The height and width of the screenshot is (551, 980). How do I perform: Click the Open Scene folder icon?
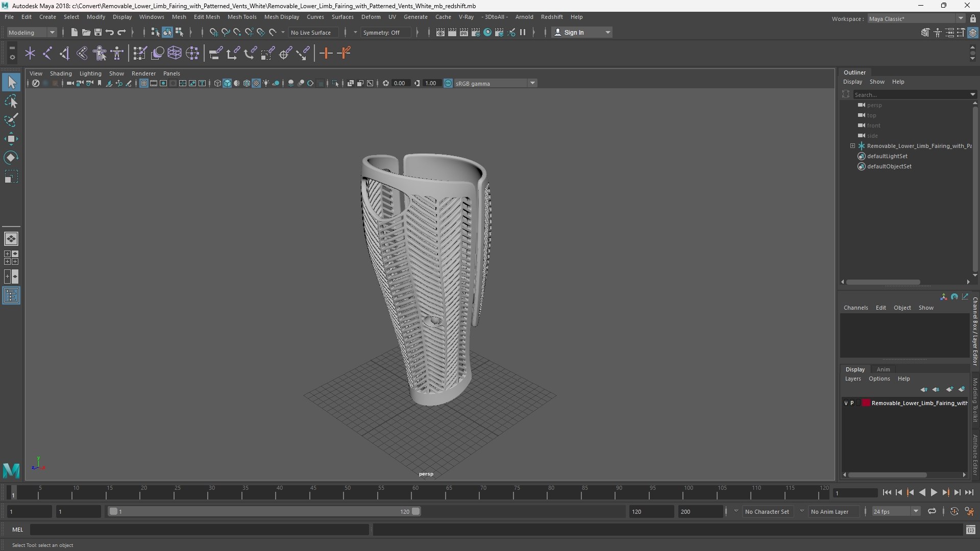pyautogui.click(x=86, y=32)
